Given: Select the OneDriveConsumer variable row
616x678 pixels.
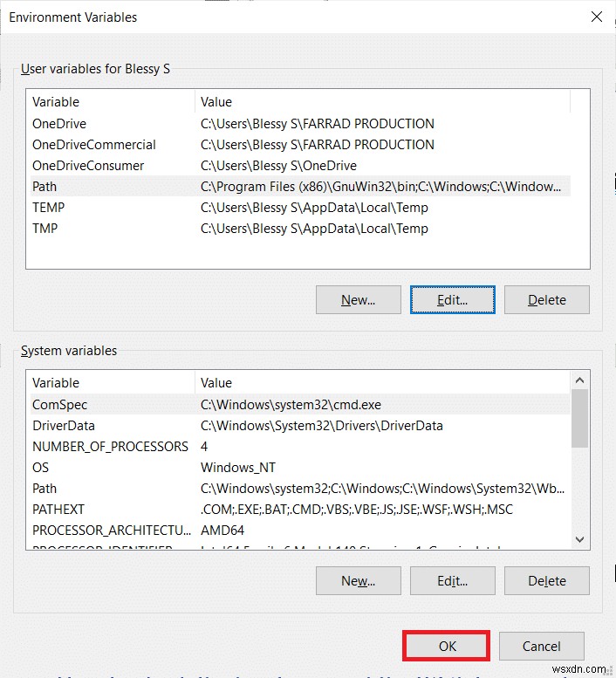Looking at the screenshot, I should 300,166.
